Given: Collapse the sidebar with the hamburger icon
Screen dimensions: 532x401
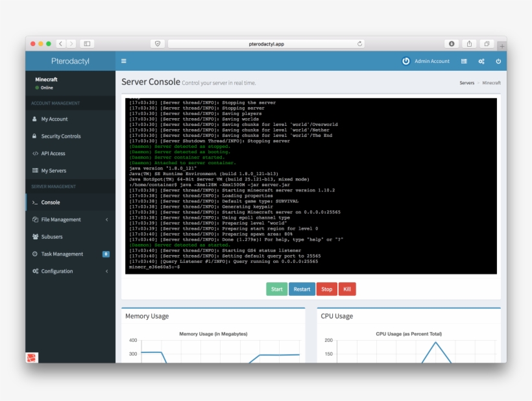Looking at the screenshot, I should coord(123,61).
